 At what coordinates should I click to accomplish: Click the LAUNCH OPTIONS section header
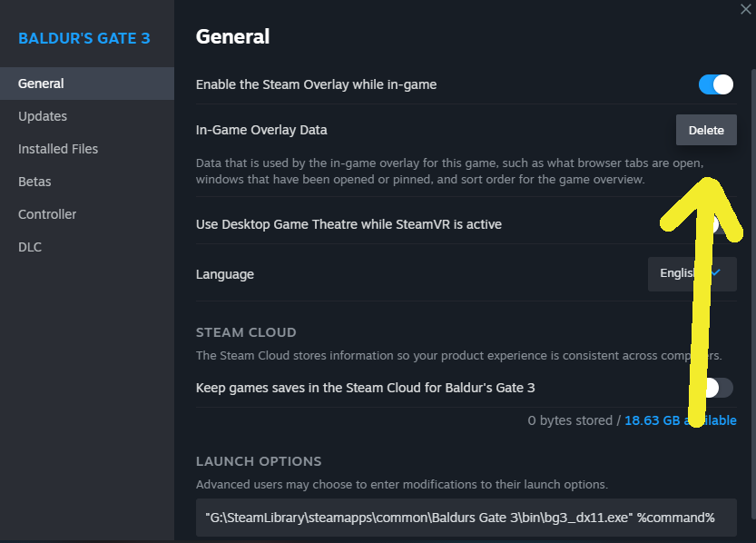tap(259, 461)
